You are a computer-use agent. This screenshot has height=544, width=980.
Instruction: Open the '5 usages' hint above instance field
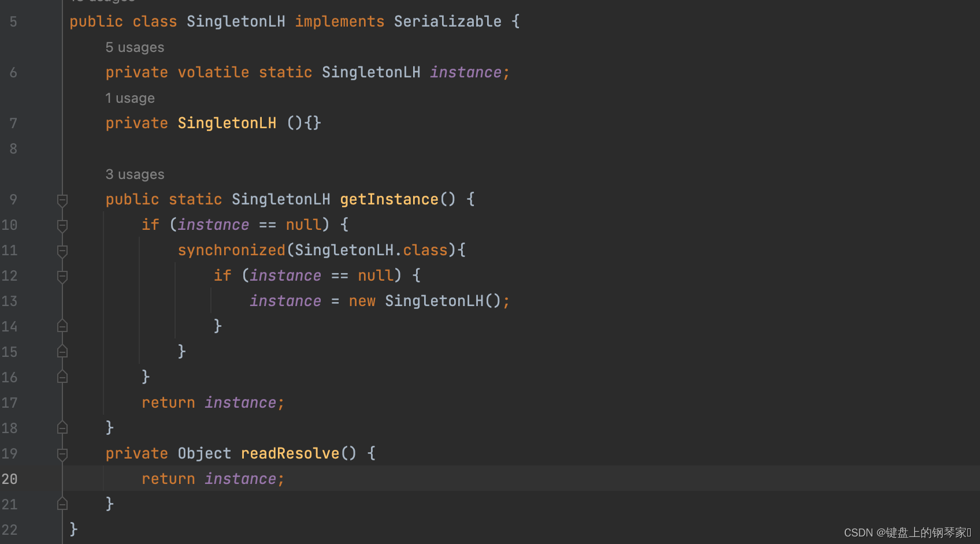click(x=135, y=47)
